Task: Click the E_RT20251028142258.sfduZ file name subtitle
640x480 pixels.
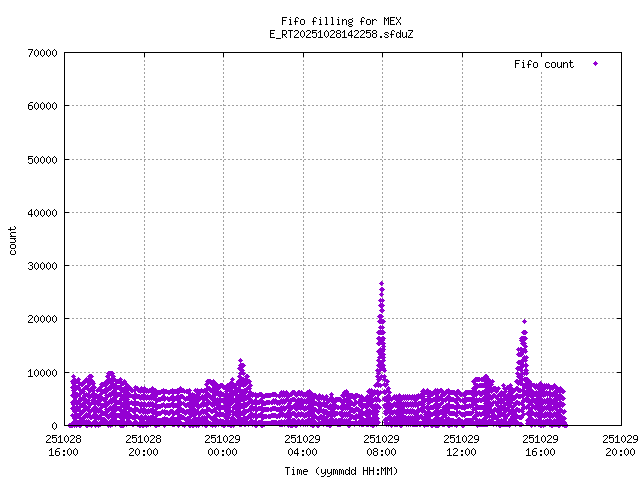Action: (x=341, y=34)
